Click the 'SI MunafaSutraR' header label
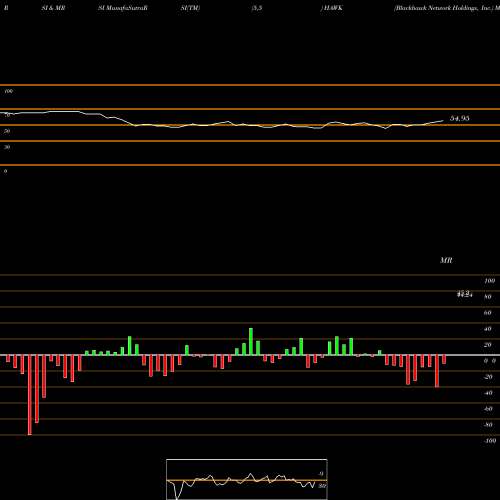 [x=123, y=8]
